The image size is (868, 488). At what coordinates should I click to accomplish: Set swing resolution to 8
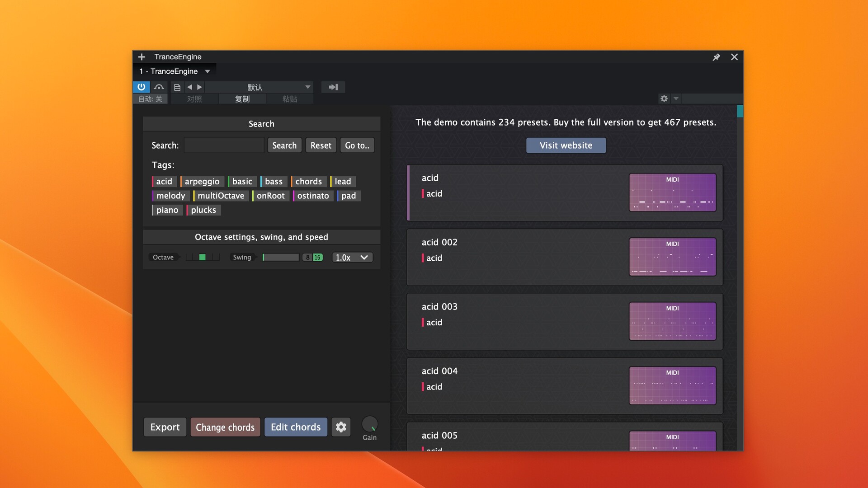(x=308, y=258)
